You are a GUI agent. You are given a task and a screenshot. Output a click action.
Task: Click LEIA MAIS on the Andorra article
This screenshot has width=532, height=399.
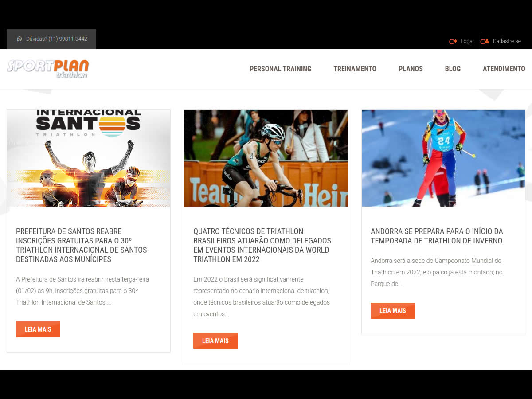(x=393, y=310)
